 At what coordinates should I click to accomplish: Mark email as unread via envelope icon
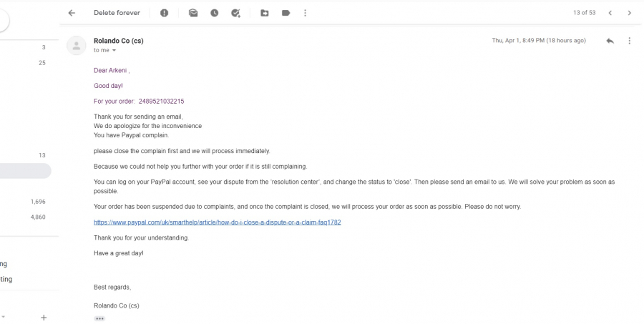193,13
